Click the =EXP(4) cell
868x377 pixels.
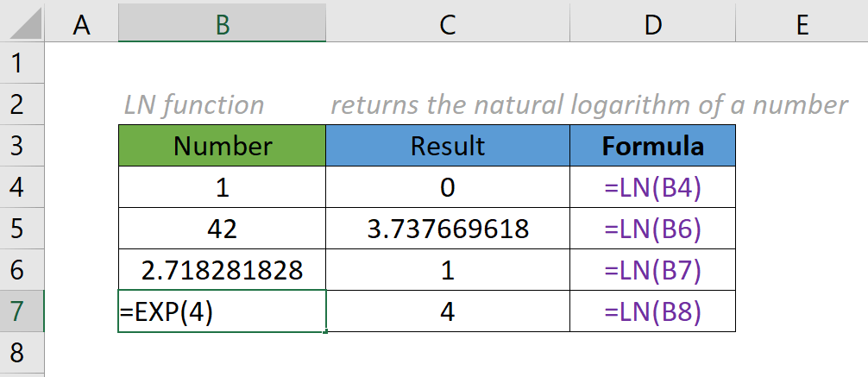point(222,311)
